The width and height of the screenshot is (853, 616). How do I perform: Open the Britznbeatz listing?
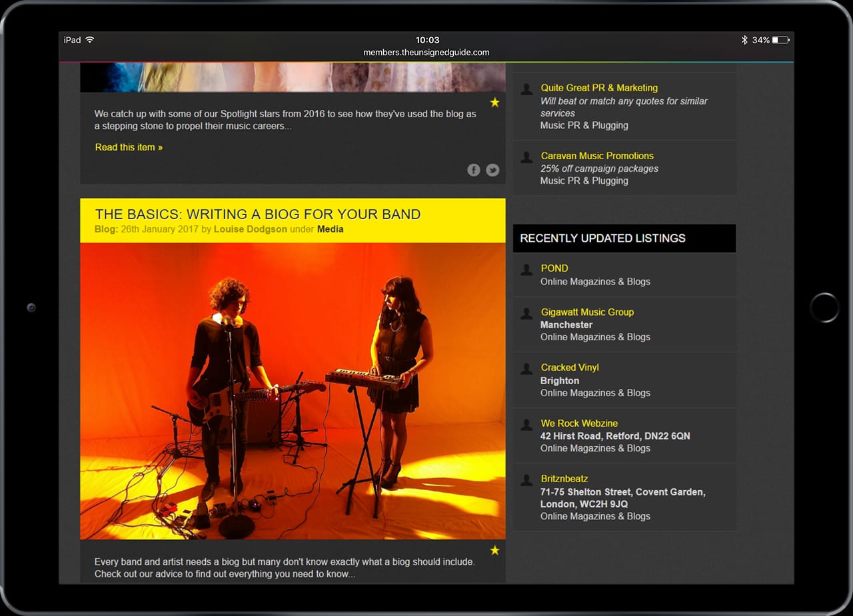click(564, 478)
